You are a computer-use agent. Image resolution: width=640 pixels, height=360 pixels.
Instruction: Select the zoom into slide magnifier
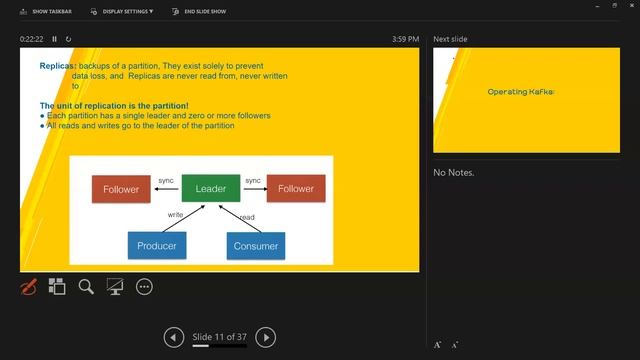click(x=86, y=287)
